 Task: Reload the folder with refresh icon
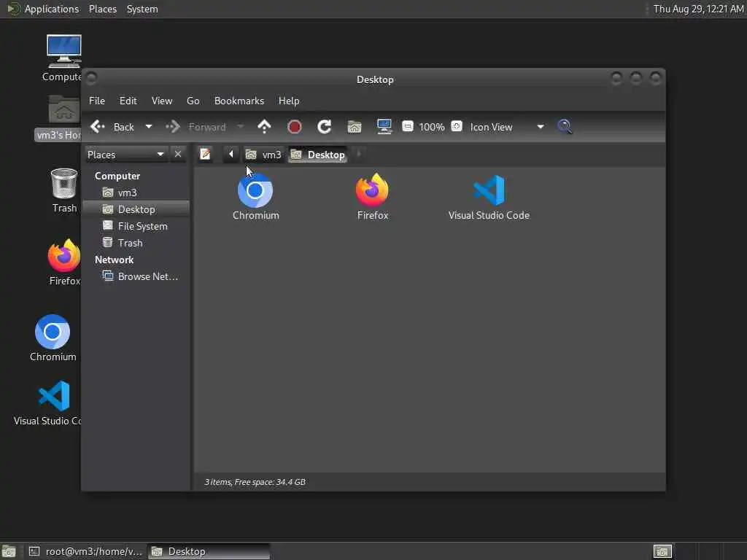click(x=325, y=127)
